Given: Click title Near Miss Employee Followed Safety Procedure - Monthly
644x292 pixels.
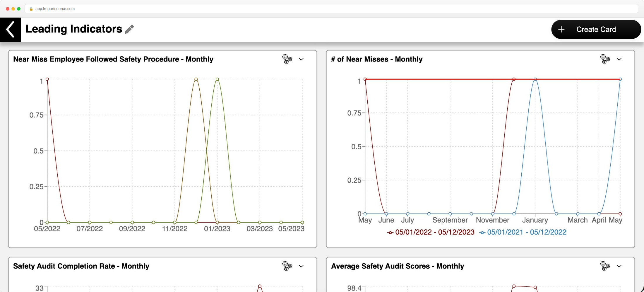Looking at the screenshot, I should 113,59.
